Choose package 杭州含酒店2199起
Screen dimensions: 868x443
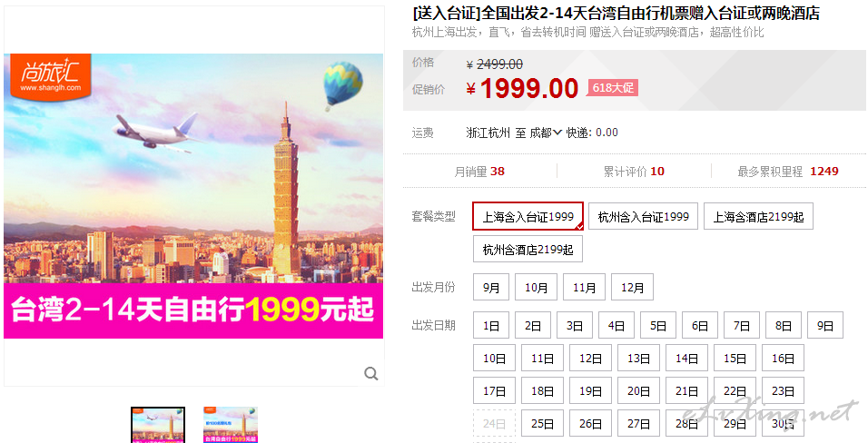(x=528, y=249)
